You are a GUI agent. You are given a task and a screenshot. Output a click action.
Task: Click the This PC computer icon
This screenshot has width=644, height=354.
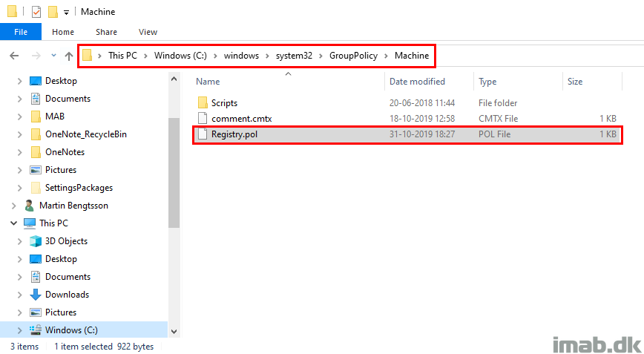(x=30, y=223)
